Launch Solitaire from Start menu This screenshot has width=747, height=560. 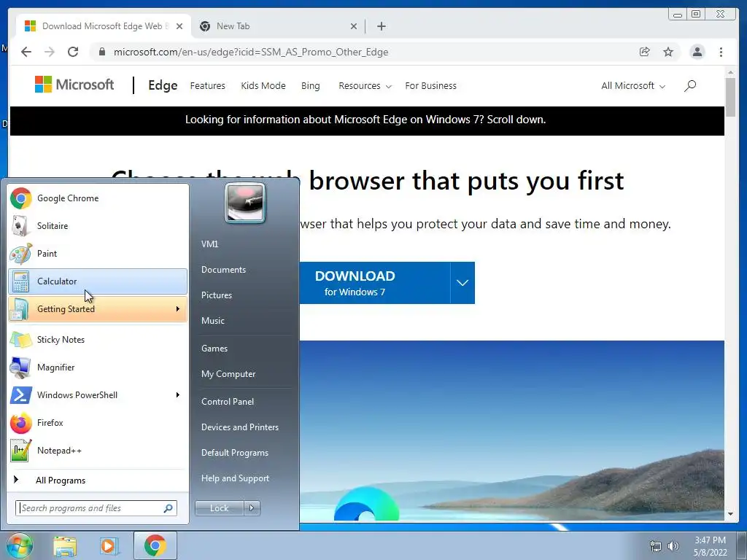coord(98,226)
